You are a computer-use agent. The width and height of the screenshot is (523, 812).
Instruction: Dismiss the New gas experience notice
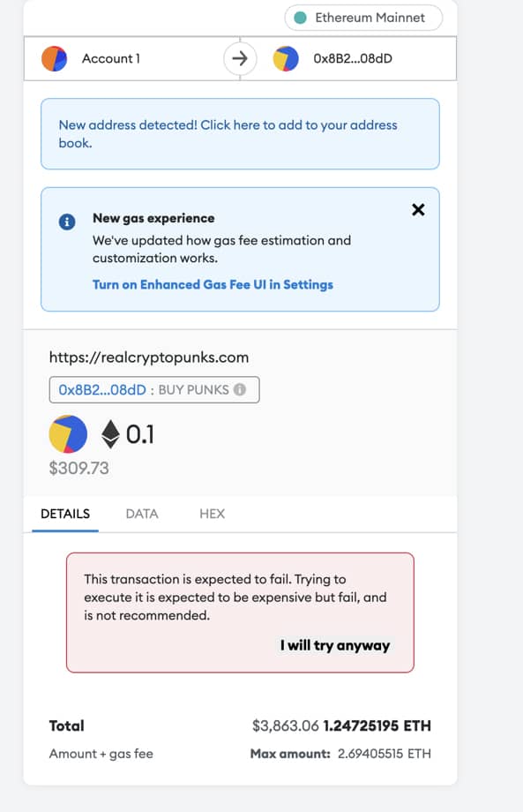[418, 210]
